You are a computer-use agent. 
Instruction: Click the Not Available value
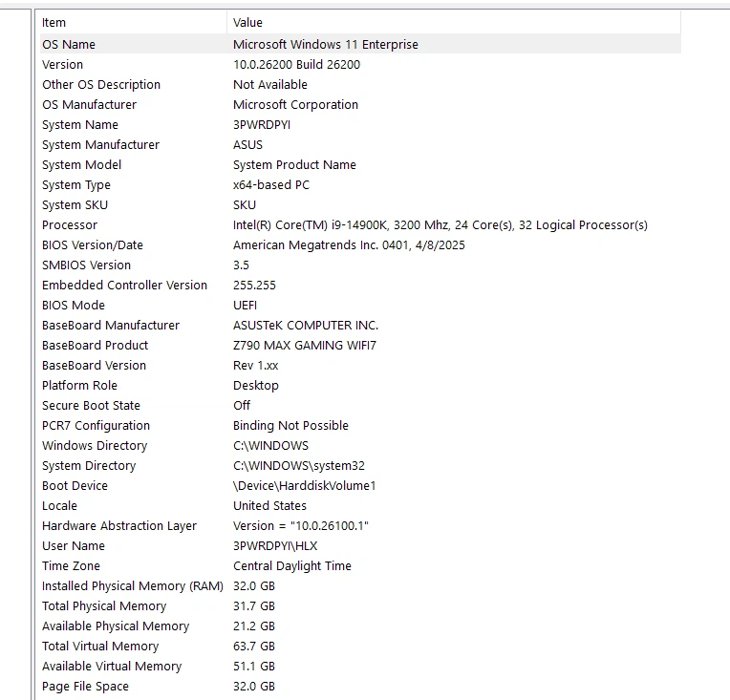(270, 84)
